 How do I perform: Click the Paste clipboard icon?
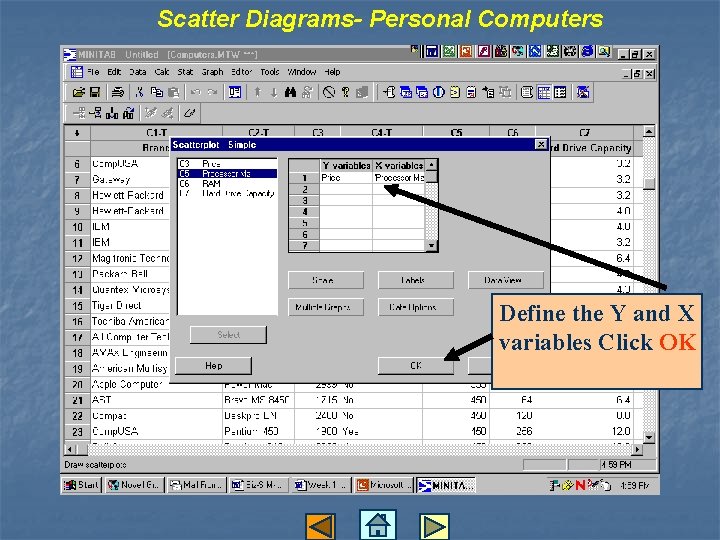pos(174,92)
